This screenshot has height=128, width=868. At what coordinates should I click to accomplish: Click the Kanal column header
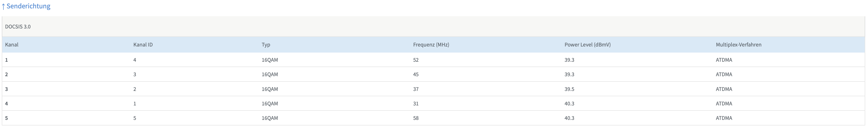(x=12, y=45)
